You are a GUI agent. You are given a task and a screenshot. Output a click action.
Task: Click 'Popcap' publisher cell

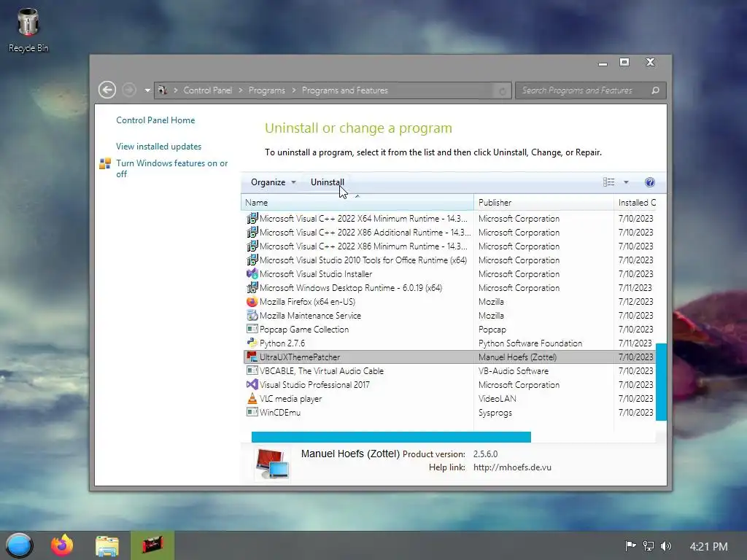point(492,330)
